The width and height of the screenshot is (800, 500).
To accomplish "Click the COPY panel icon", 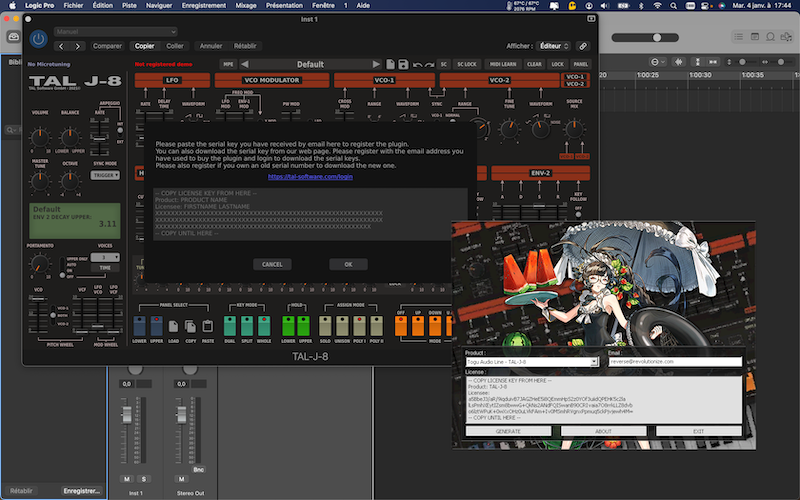I will [x=190, y=326].
